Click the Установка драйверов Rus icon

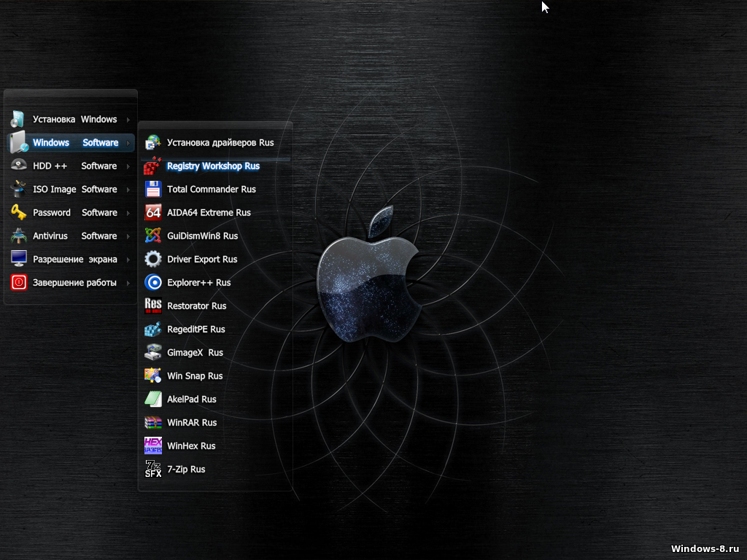(153, 142)
